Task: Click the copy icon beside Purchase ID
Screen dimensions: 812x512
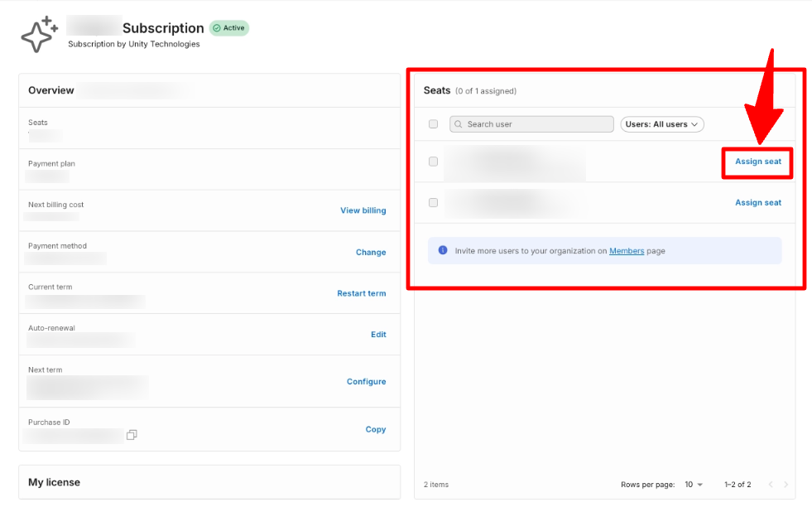Action: click(x=132, y=435)
